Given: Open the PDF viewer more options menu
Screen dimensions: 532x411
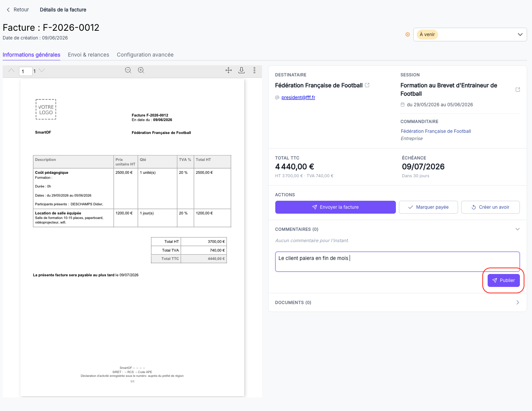Looking at the screenshot, I should pyautogui.click(x=254, y=70).
